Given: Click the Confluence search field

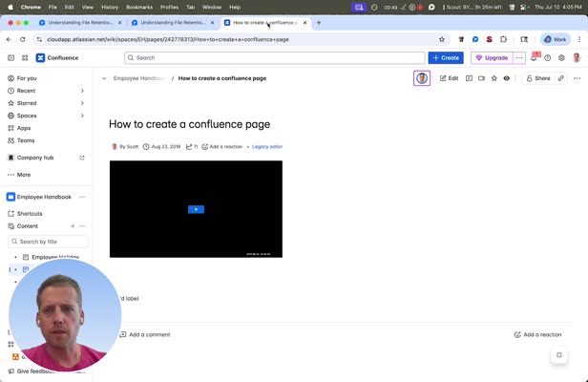Looking at the screenshot, I should tap(275, 58).
